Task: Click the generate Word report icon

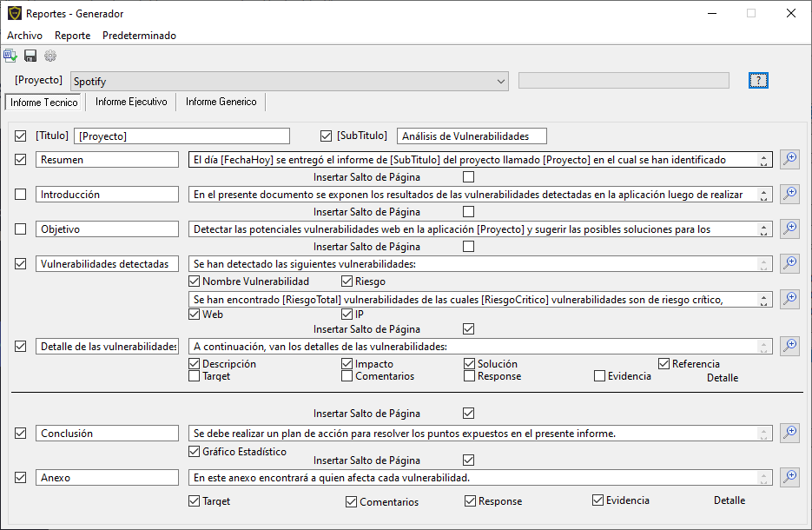Action: pos(10,56)
